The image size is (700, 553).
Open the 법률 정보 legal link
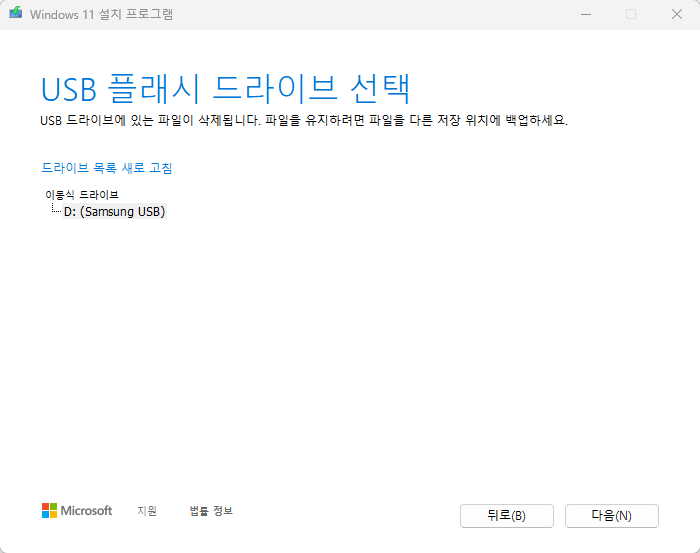coord(211,511)
